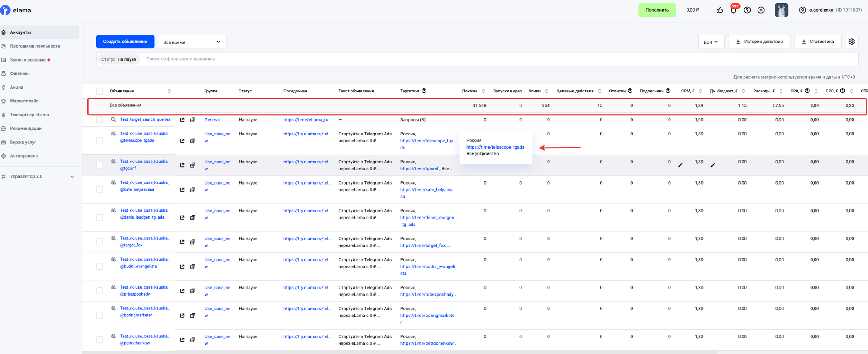Open the table settings gear icon
The height and width of the screenshot is (354, 868).
[852, 42]
